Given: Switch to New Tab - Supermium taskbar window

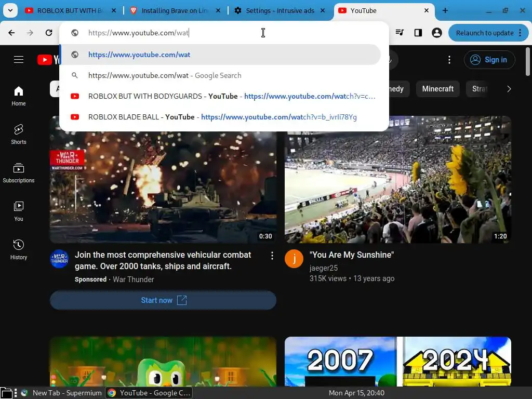Looking at the screenshot, I should coord(61,393).
